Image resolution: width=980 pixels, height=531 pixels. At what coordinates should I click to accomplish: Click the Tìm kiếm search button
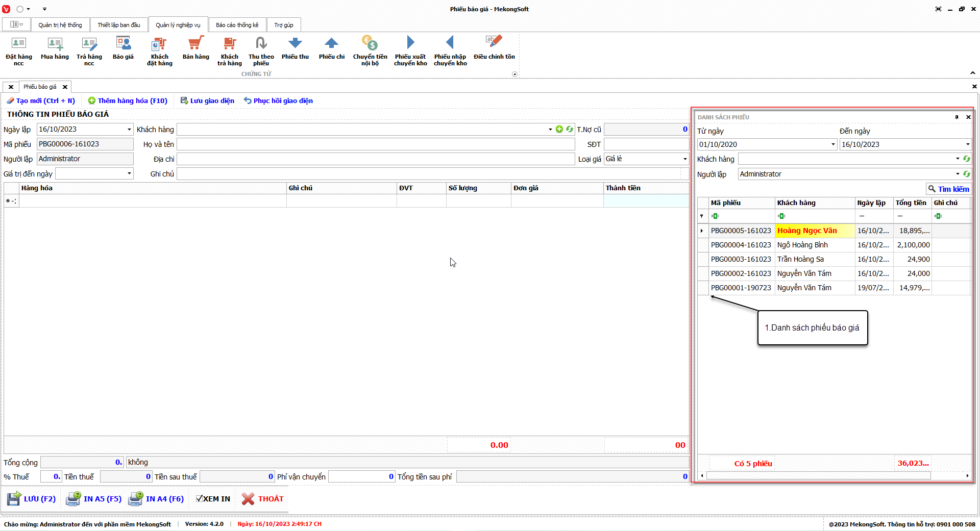pos(948,189)
